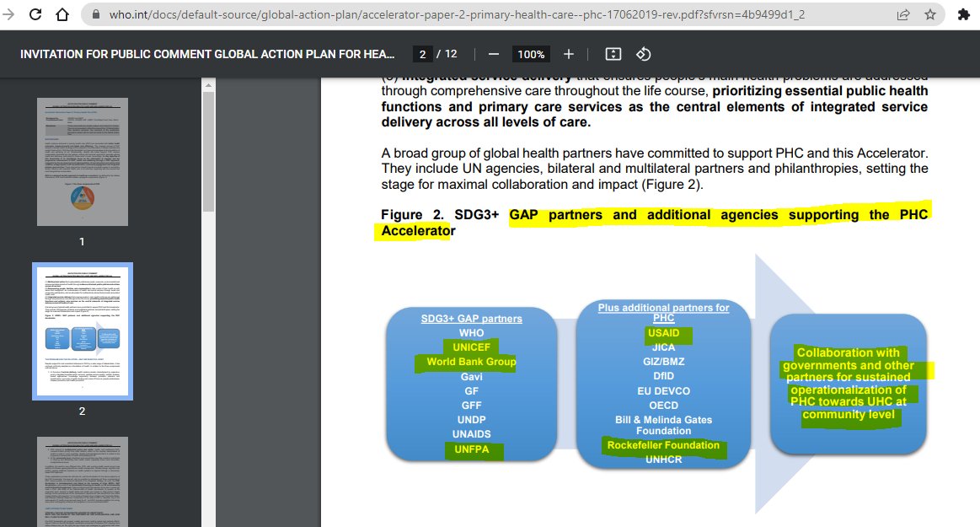Click 'DfID' in additional partners box

click(x=663, y=376)
